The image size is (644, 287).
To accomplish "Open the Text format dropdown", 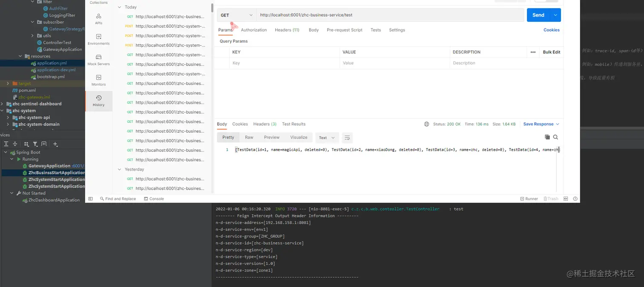I will [x=327, y=138].
